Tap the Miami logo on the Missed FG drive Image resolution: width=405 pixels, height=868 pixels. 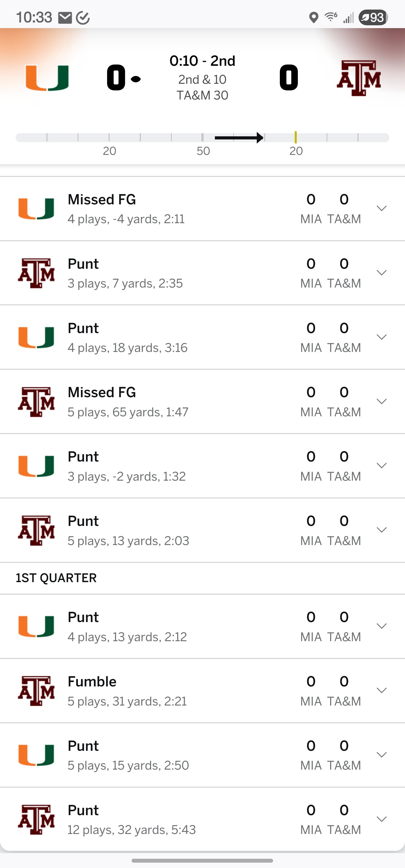point(36,209)
